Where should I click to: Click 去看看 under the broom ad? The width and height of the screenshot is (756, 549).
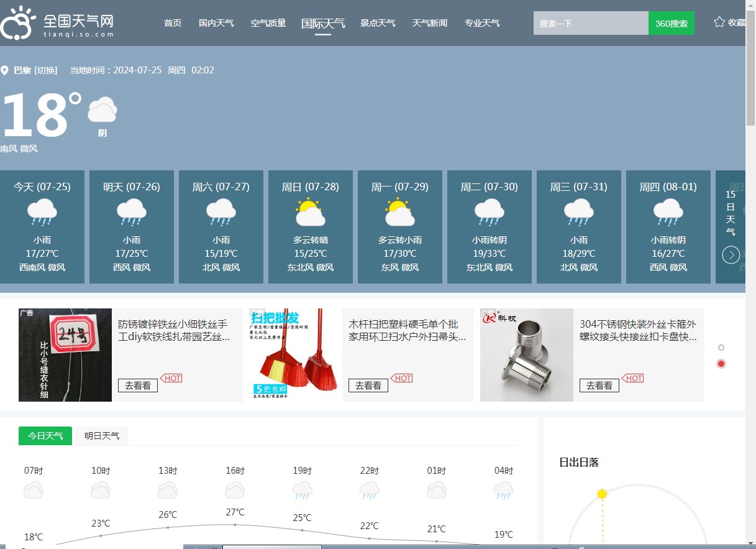pyautogui.click(x=368, y=385)
